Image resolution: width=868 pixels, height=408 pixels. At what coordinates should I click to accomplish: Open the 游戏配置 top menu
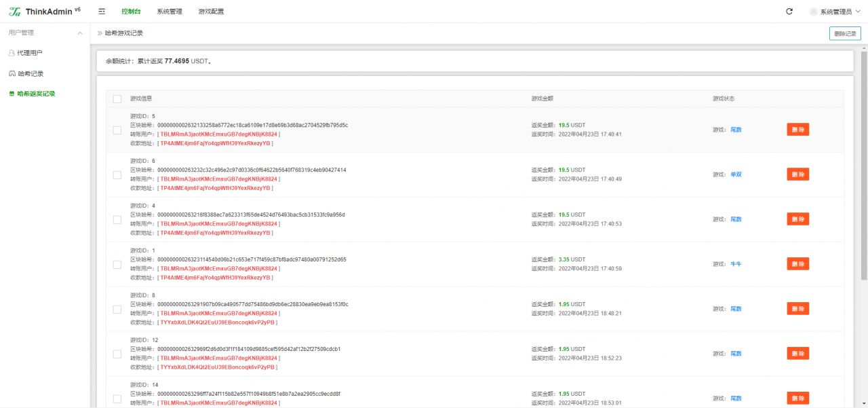[211, 12]
